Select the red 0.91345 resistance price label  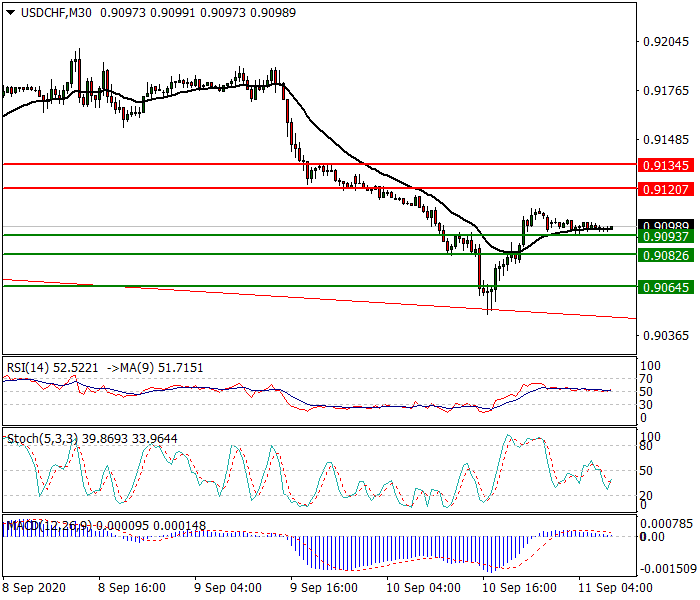[666, 166]
